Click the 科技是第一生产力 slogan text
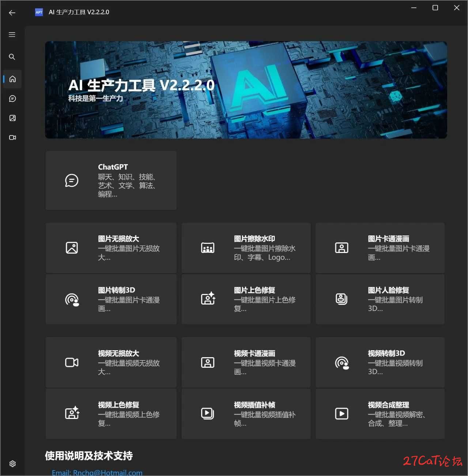This screenshot has width=468, height=476. point(96,98)
